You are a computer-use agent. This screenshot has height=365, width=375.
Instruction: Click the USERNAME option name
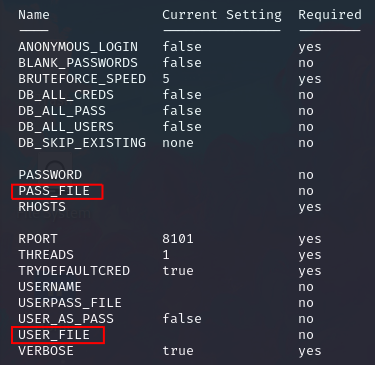point(50,287)
